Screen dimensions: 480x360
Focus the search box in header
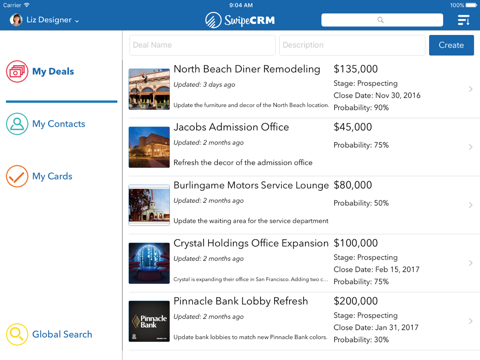tap(382, 20)
